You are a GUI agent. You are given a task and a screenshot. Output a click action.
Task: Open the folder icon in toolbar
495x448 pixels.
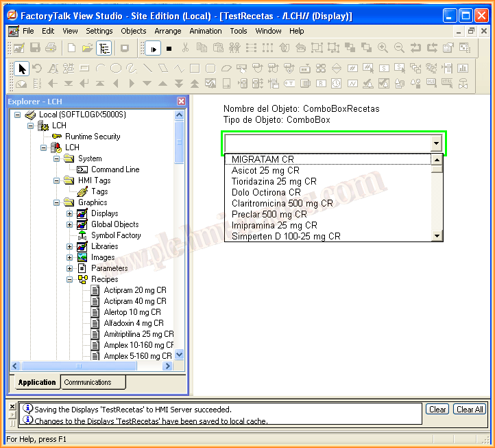pos(87,48)
